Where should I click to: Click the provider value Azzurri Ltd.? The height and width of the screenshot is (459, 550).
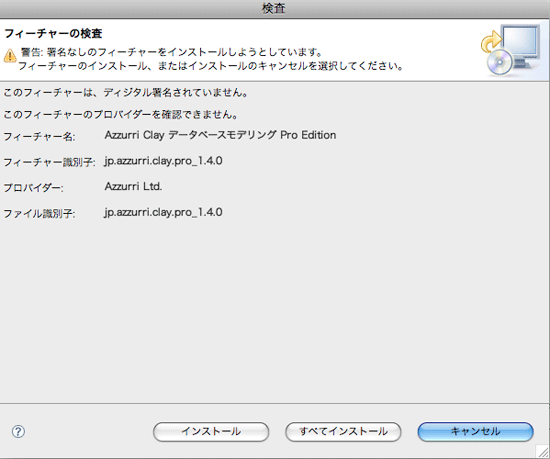pyautogui.click(x=133, y=186)
